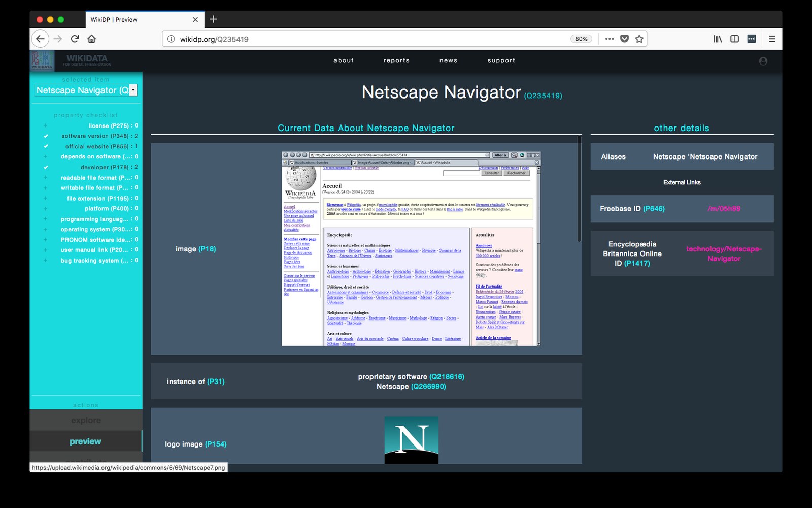Bookmark this page with the star icon
The image size is (812, 508).
(x=639, y=39)
